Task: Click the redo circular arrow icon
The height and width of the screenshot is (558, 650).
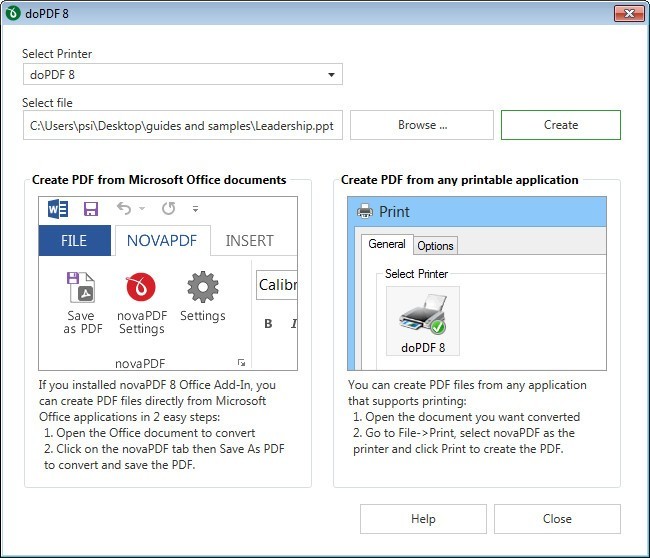Action: 168,208
